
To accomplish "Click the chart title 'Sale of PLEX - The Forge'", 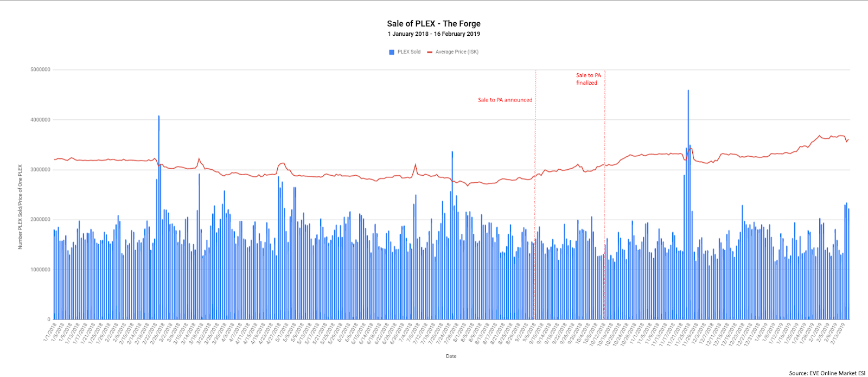I will 433,23.
